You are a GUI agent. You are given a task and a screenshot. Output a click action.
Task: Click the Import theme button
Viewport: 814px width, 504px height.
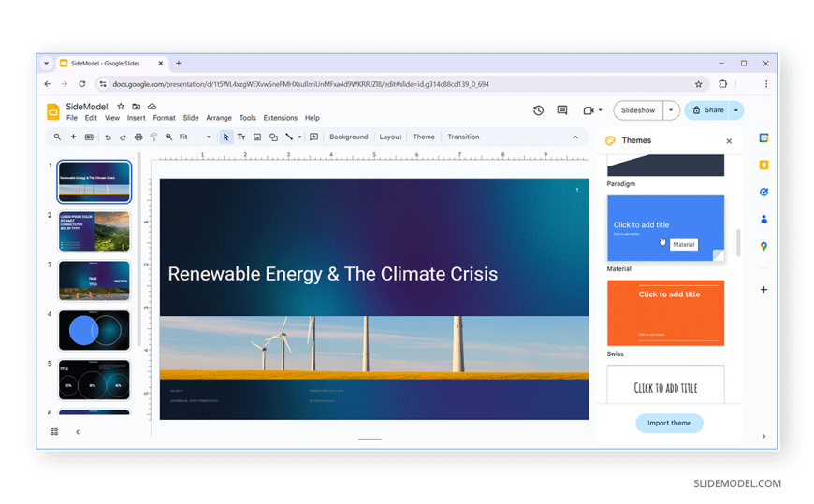coord(669,423)
